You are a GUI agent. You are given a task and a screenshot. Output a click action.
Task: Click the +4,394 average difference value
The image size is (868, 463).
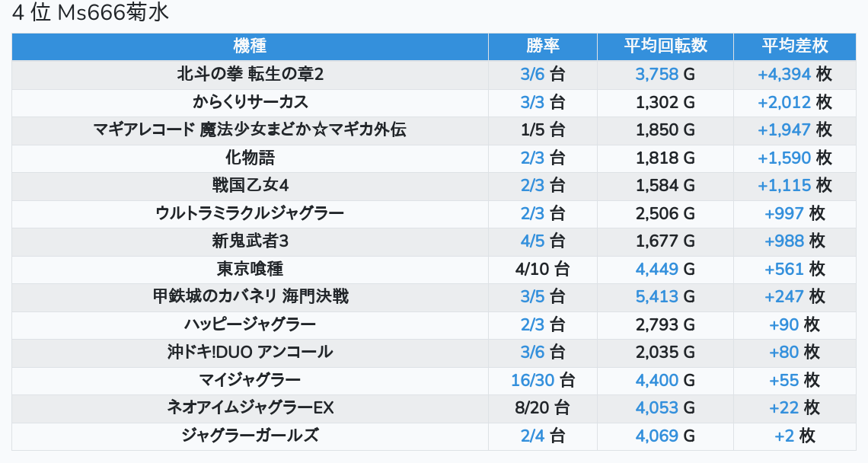[x=784, y=74]
